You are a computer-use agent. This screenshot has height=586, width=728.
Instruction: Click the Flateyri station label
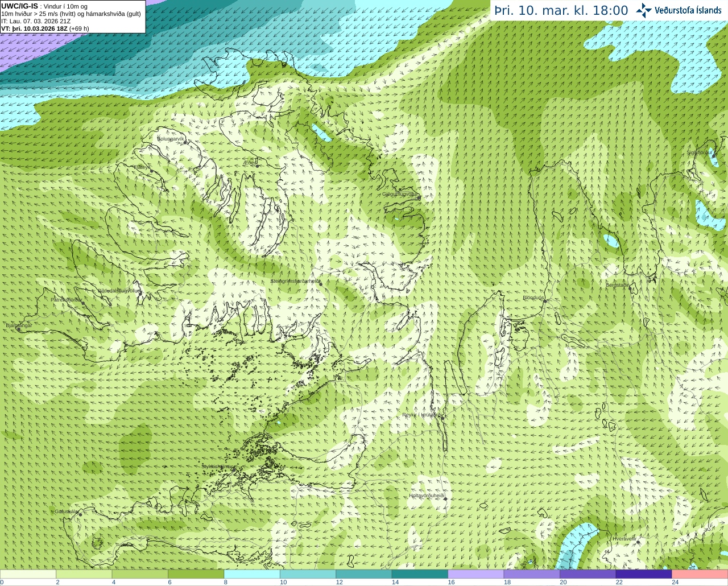click(142, 167)
